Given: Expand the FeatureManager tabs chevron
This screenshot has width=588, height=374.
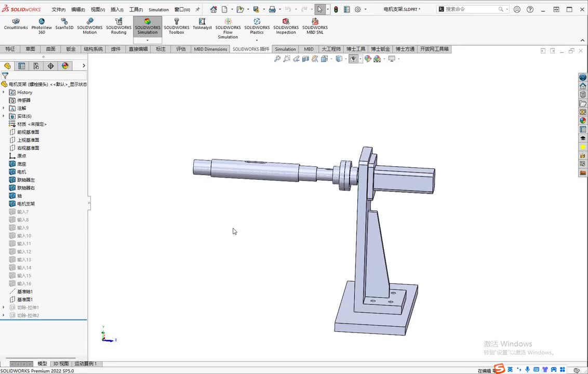Looking at the screenshot, I should point(84,65).
